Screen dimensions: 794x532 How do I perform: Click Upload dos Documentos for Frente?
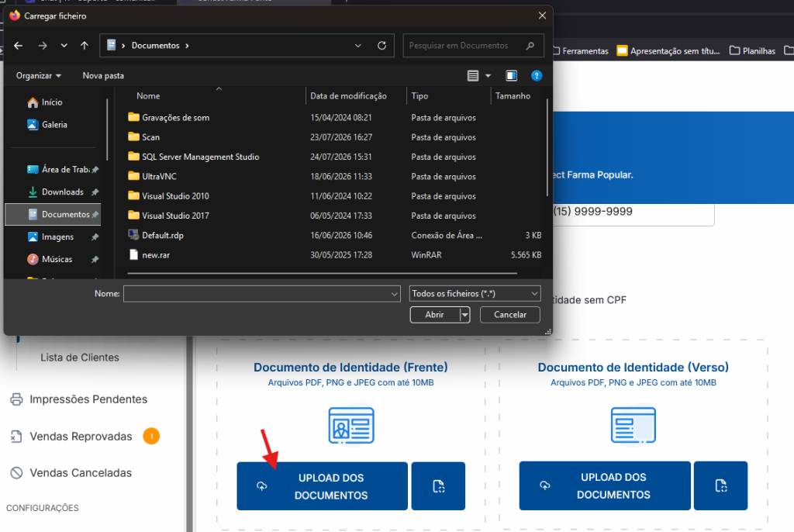click(322, 486)
